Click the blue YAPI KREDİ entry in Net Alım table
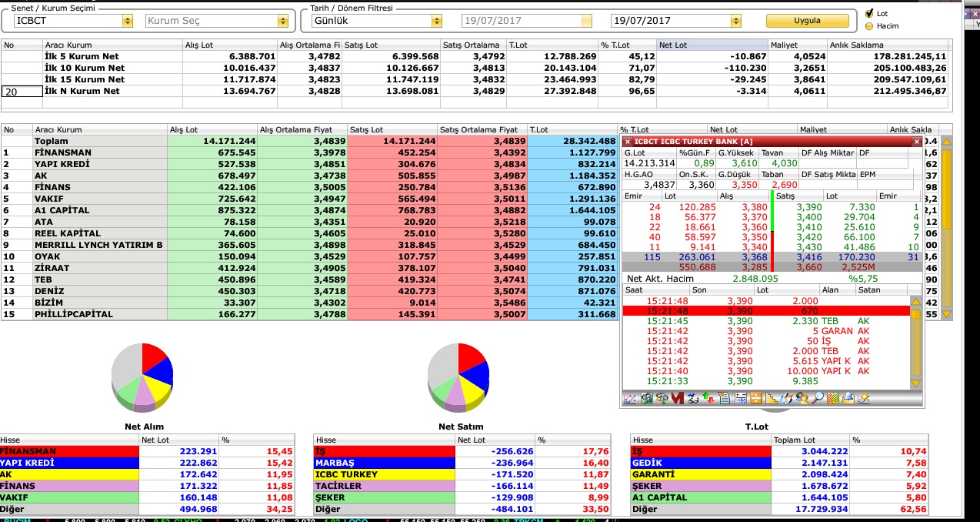Viewport: 980px width, 522px height. 70,463
